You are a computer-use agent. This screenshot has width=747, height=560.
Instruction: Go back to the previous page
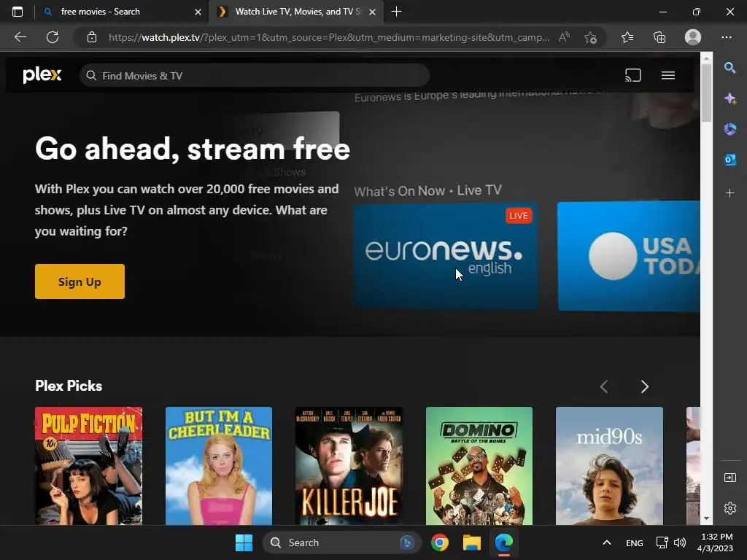click(20, 37)
